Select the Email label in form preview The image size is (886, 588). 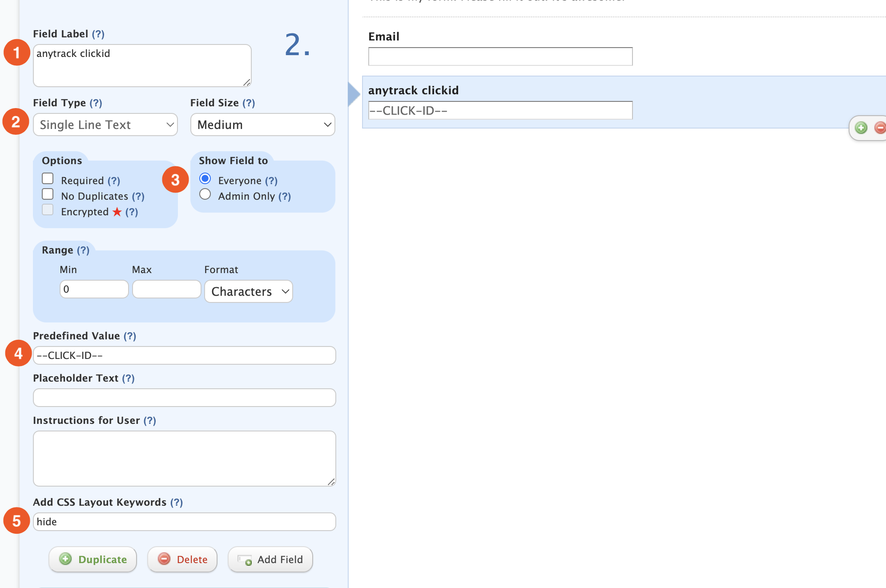click(x=384, y=36)
